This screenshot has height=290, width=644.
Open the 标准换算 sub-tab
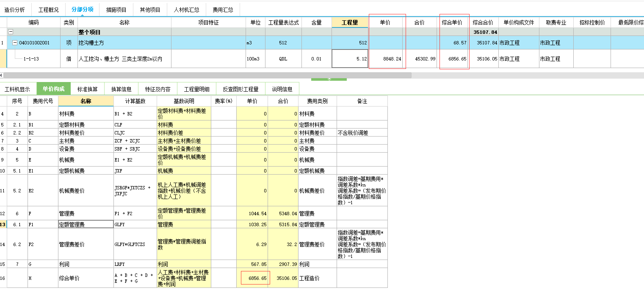[x=87, y=89]
